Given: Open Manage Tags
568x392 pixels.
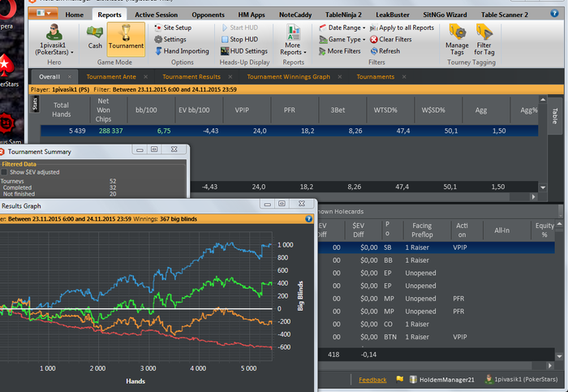Looking at the screenshot, I should click(x=457, y=40).
